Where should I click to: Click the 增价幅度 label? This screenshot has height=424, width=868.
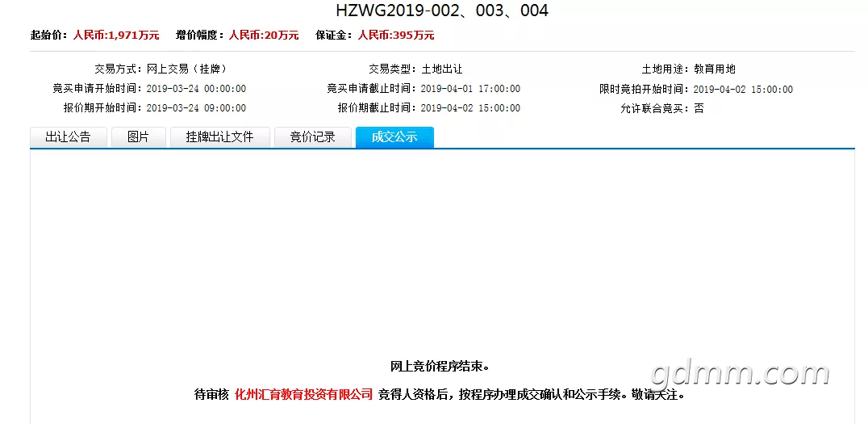click(x=199, y=36)
